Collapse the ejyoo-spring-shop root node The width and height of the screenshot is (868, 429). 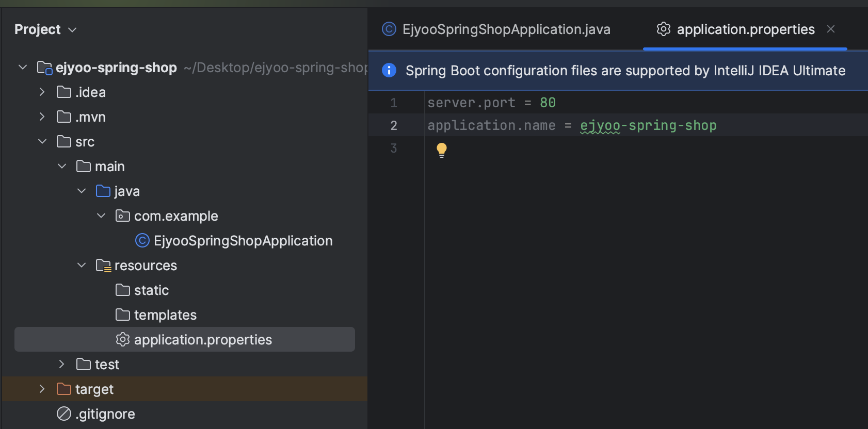[23, 68]
